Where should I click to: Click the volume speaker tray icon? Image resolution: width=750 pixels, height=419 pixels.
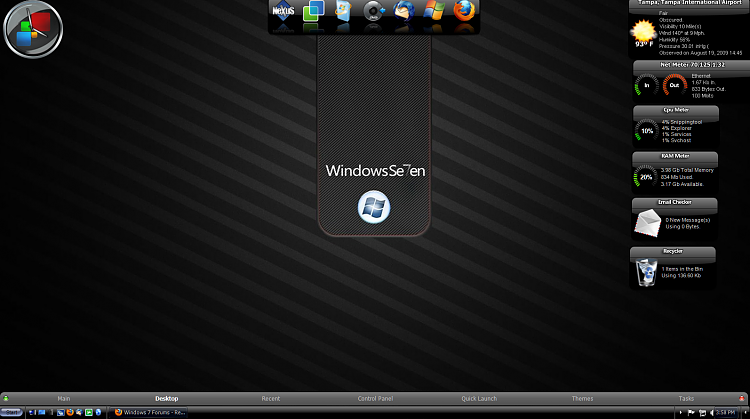711,412
